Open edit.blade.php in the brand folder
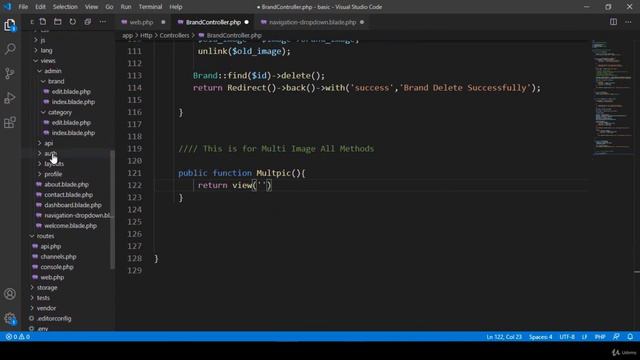Image resolution: width=640 pixels, height=360 pixels. [x=71, y=91]
